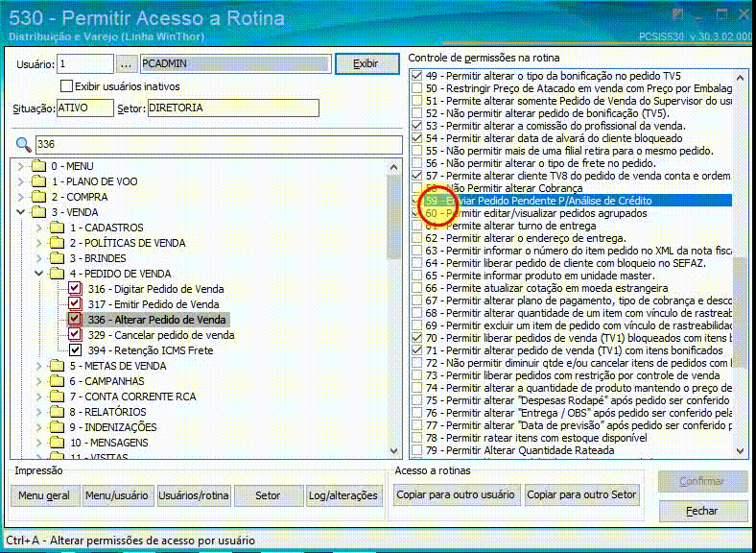Click the permissions list scroll up arrow
This screenshot has width=756, height=553.
tap(740, 78)
